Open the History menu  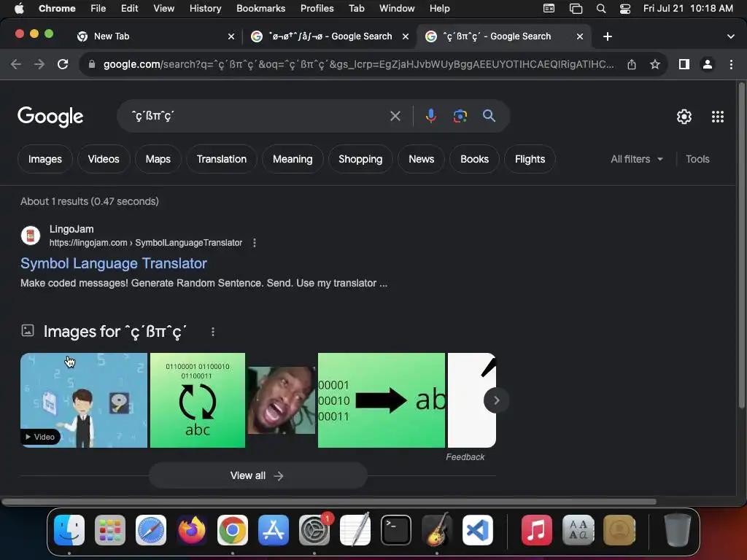(205, 9)
